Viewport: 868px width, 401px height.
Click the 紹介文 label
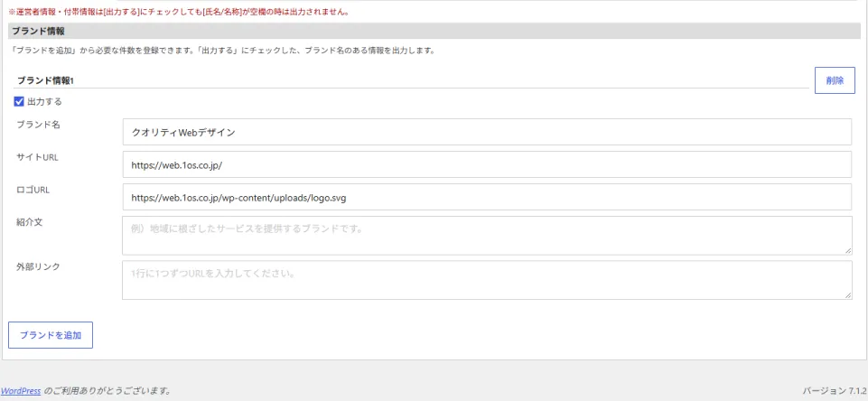pos(30,222)
